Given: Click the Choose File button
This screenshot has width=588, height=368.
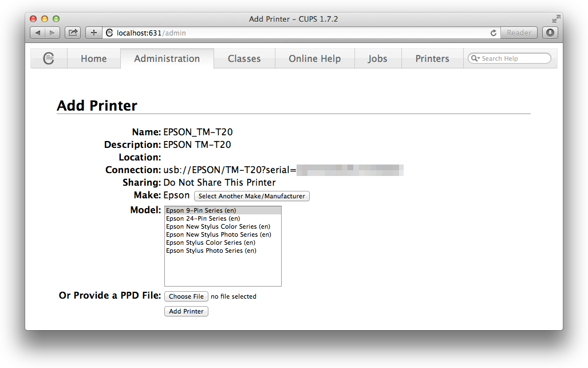Looking at the screenshot, I should [x=186, y=296].
